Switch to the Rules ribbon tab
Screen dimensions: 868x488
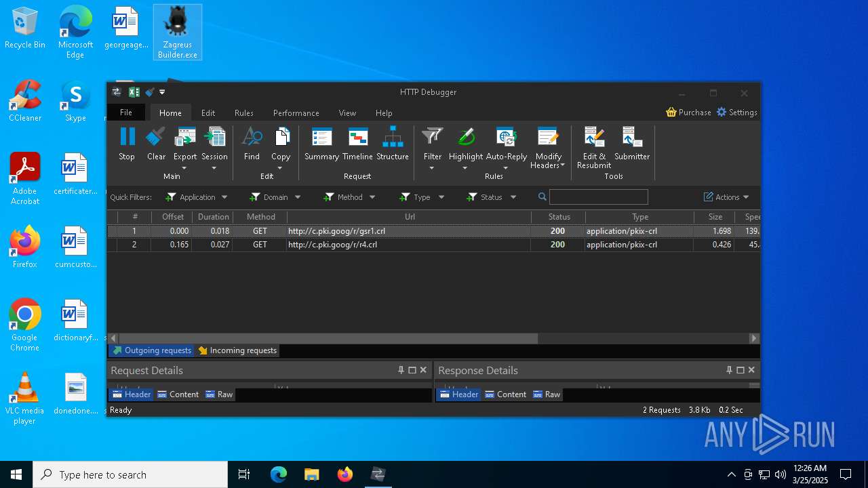point(244,113)
